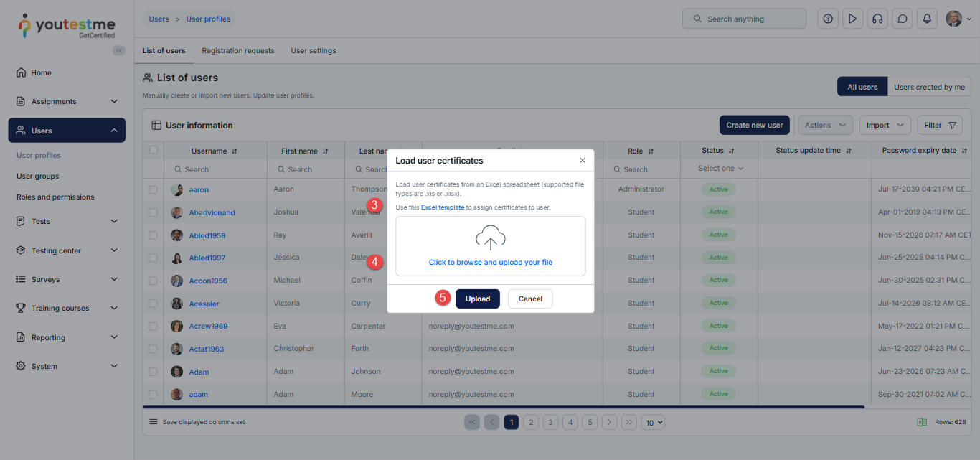
Task: Open the Excel template link
Action: (x=442, y=207)
